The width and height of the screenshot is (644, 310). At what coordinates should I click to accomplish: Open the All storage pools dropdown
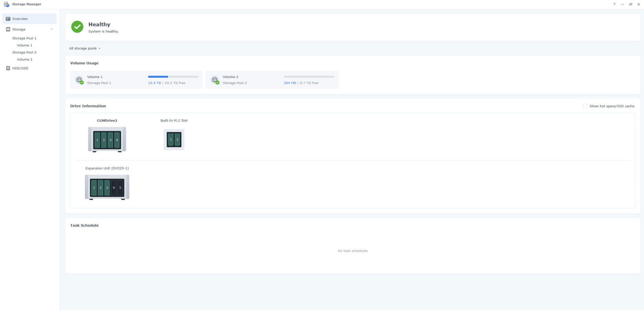click(85, 48)
